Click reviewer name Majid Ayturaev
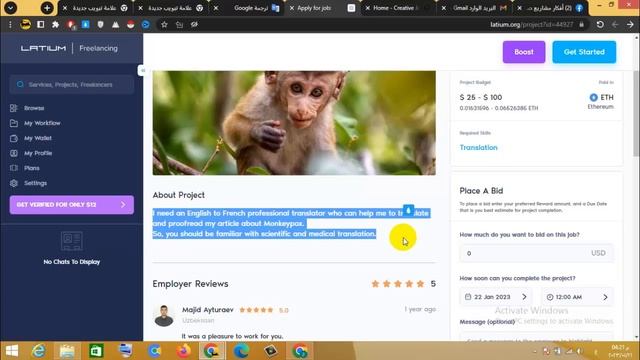This screenshot has width=640, height=360. (208, 310)
